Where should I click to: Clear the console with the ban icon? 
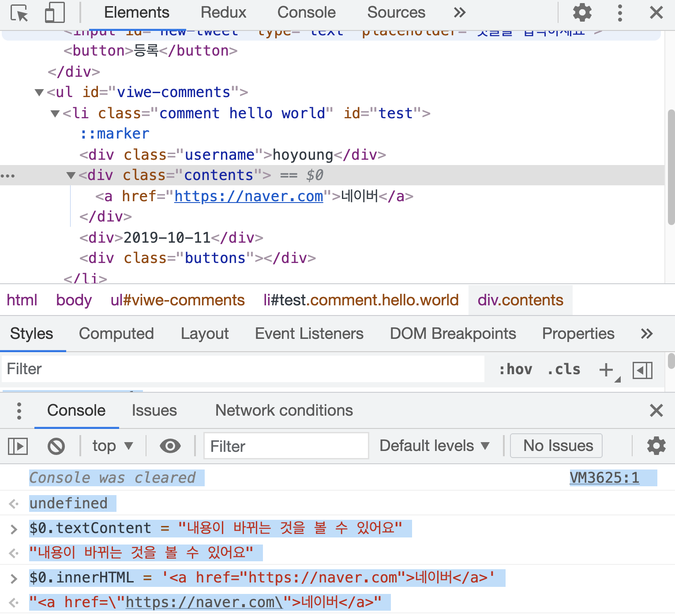[x=56, y=446]
